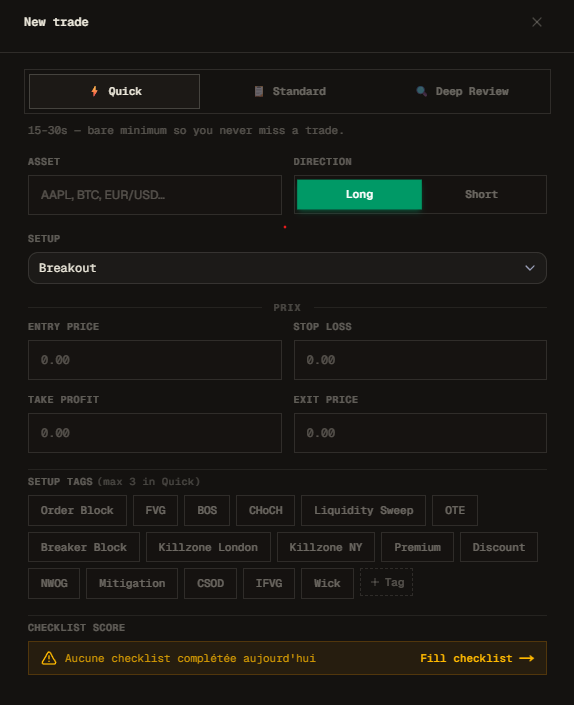Click the New trade dialog title
This screenshot has height=705, width=574.
pos(56,22)
